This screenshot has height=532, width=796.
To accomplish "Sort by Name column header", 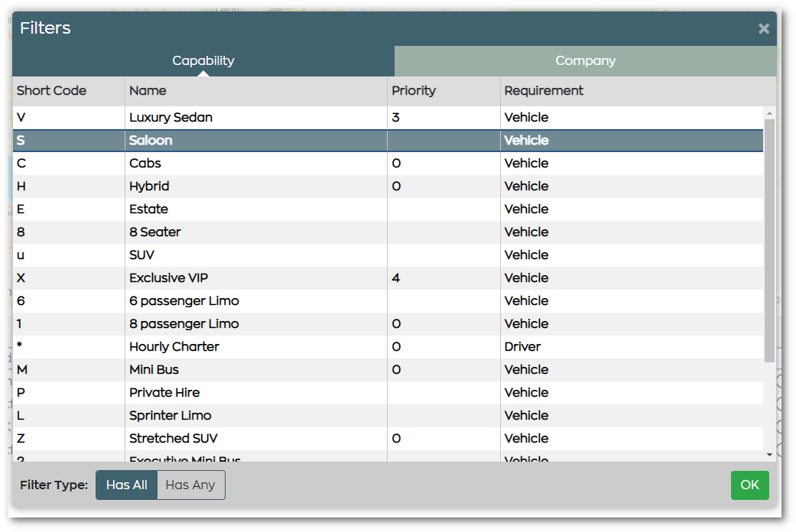I will tap(148, 91).
